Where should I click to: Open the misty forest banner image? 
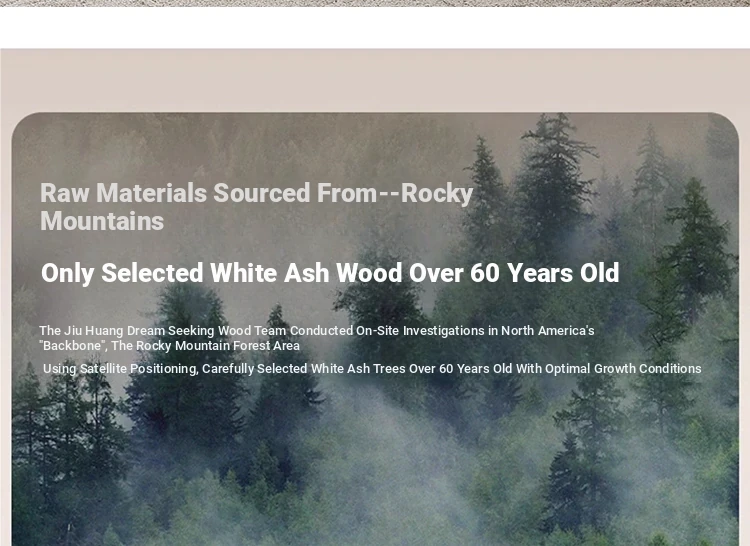[375, 329]
